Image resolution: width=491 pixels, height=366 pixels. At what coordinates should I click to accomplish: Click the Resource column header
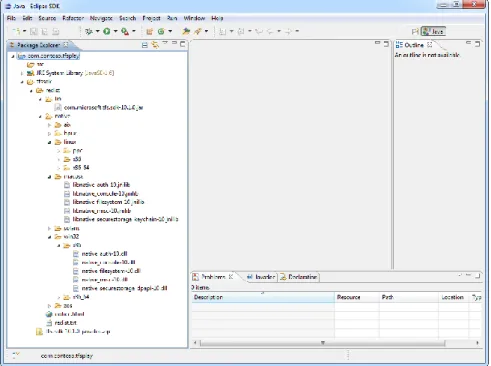click(x=357, y=297)
